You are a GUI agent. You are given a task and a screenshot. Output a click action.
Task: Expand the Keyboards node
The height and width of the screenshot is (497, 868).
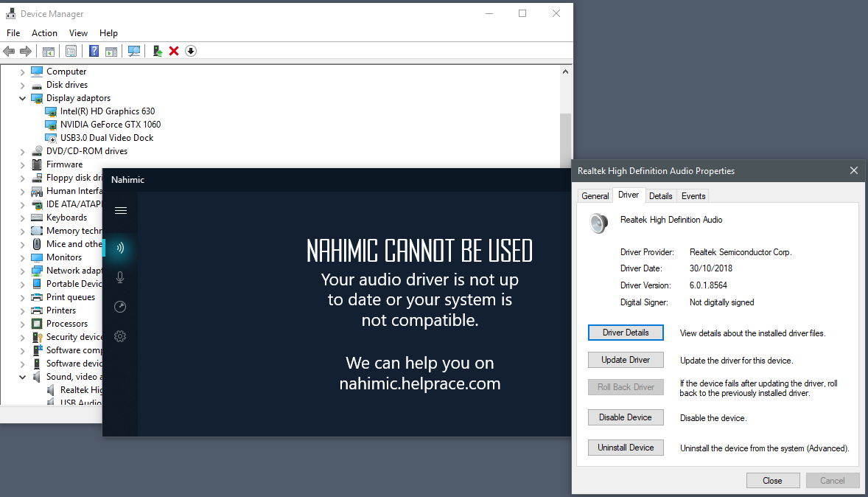[x=22, y=218]
